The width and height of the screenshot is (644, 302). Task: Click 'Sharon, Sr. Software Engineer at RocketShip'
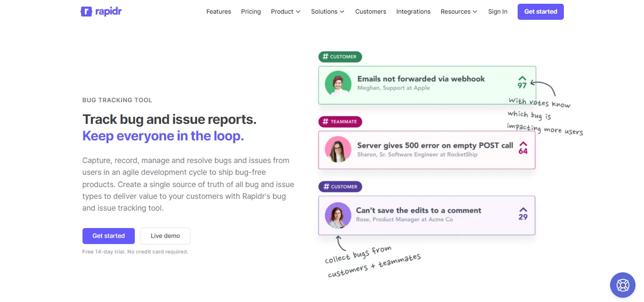417,154
